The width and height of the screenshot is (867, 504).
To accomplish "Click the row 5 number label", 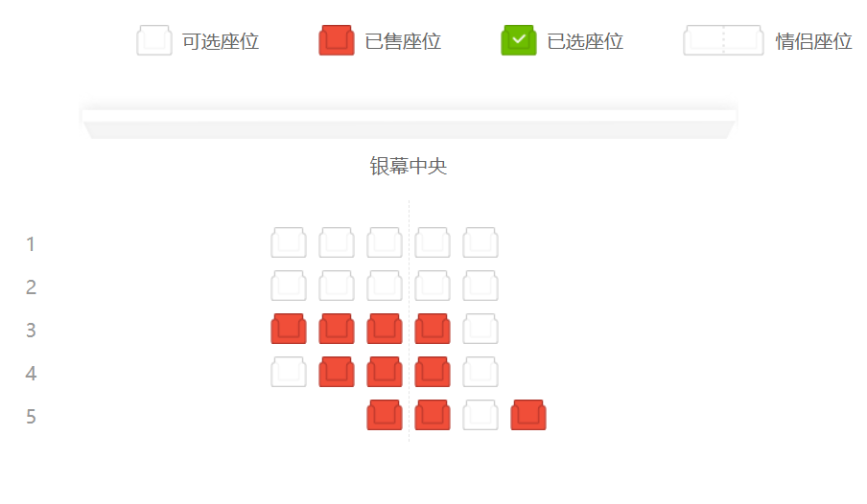I will pos(31,416).
